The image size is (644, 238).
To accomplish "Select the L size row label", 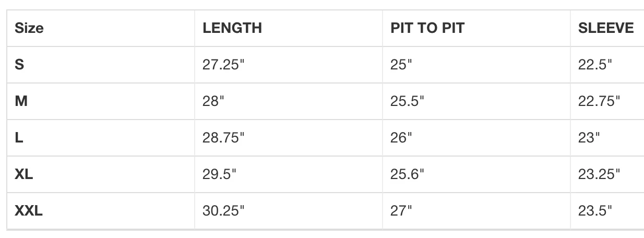I will (x=19, y=138).
